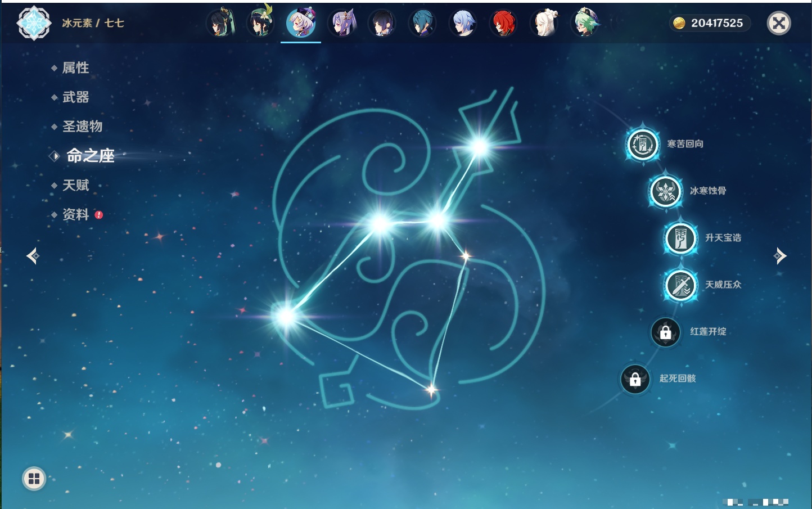This screenshot has width=812, height=509.
Task: Go to the next character with right arrow
Action: (779, 256)
